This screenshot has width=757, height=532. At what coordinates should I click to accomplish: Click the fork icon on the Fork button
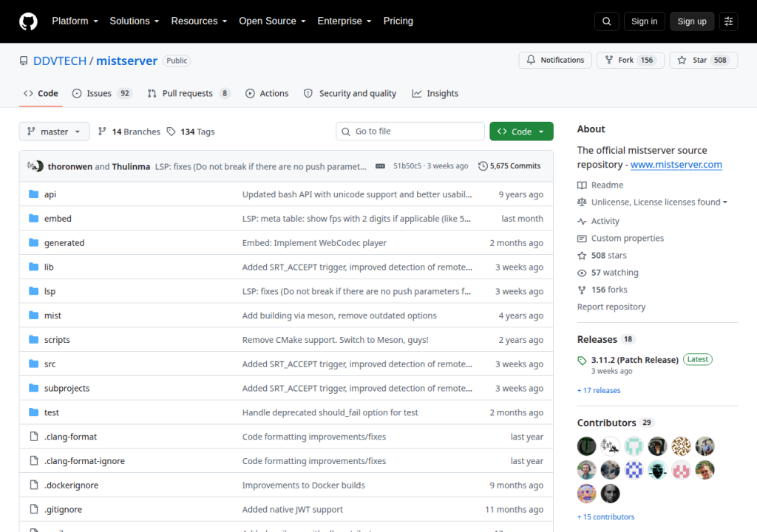pos(609,60)
